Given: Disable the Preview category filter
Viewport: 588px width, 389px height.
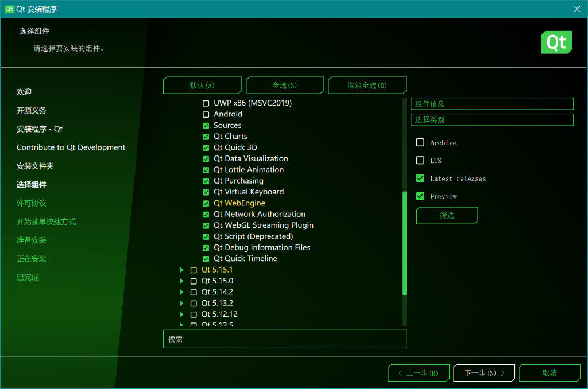Looking at the screenshot, I should point(420,196).
